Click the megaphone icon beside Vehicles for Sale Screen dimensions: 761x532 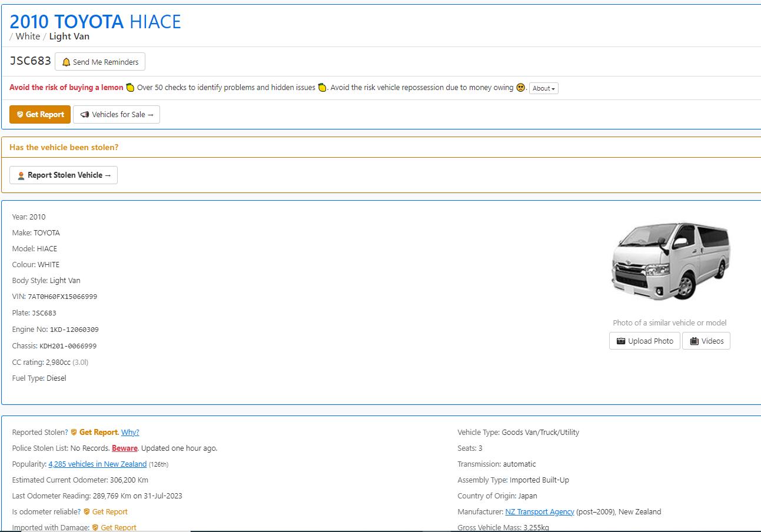(x=85, y=115)
